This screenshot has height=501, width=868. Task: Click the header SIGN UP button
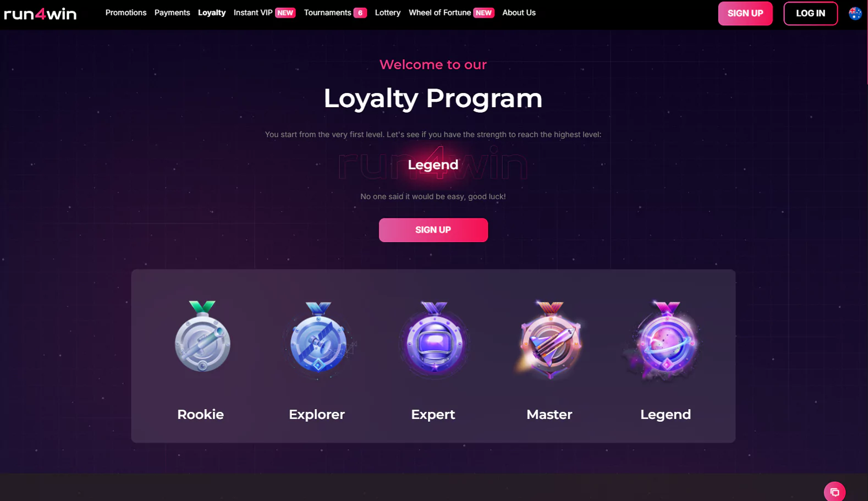745,13
